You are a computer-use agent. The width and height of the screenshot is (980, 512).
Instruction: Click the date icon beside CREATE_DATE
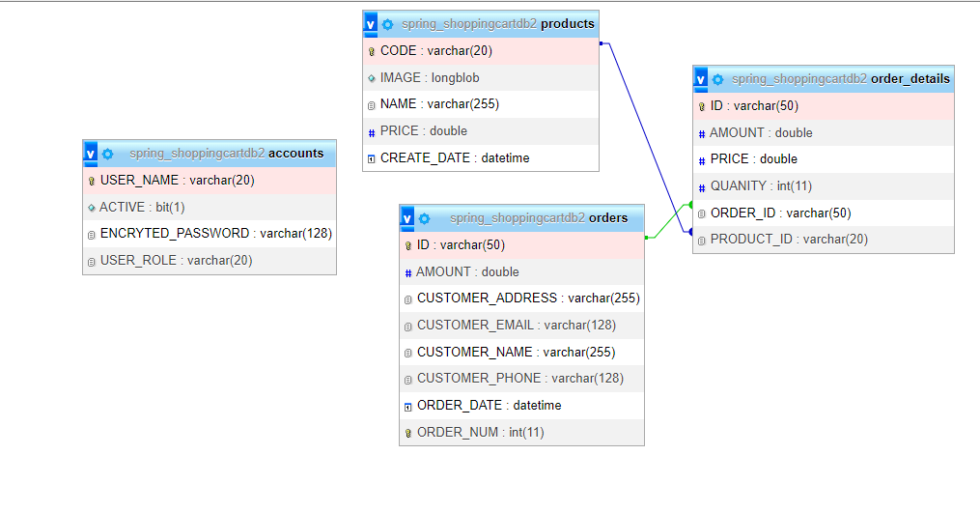click(372, 158)
